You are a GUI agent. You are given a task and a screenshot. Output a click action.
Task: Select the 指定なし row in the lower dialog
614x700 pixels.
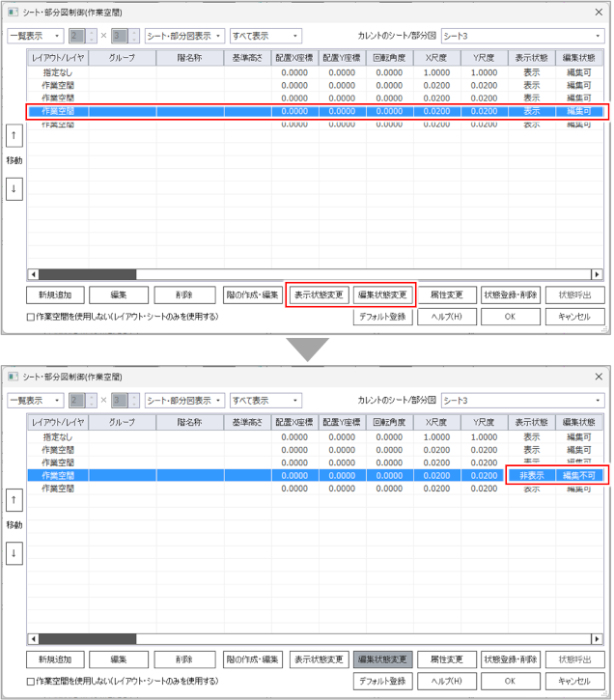58,436
